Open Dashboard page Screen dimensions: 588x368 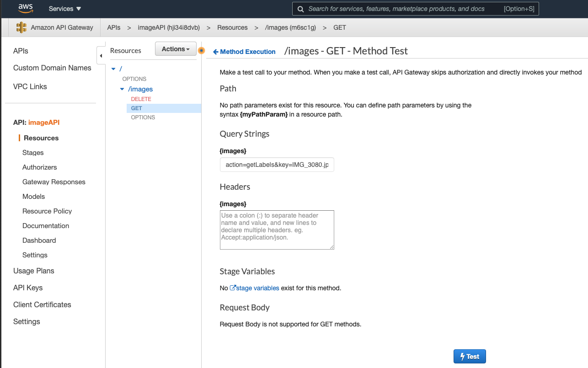coord(39,240)
